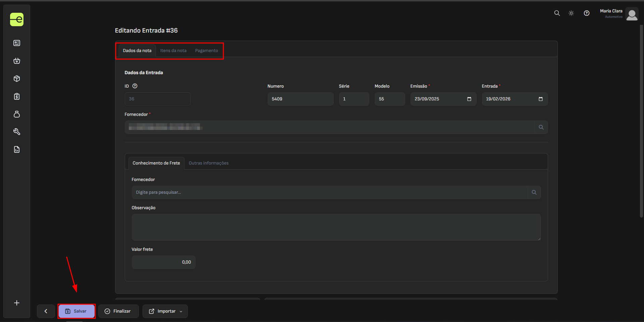Viewport: 644px width, 322px height.
Task: Click the green 'e' app logo
Action: click(17, 19)
